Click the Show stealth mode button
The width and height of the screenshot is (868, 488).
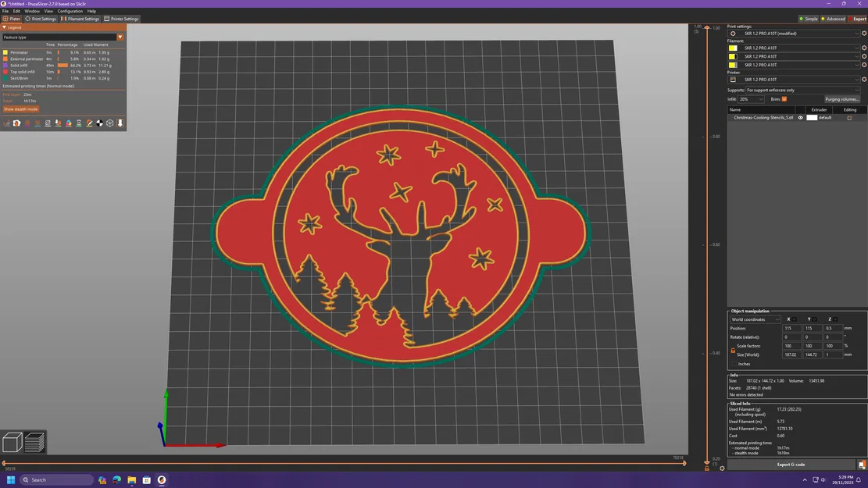(x=20, y=109)
